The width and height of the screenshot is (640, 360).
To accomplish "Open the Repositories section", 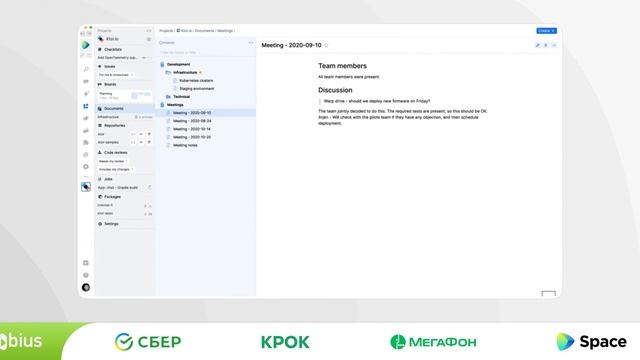I will click(x=114, y=126).
